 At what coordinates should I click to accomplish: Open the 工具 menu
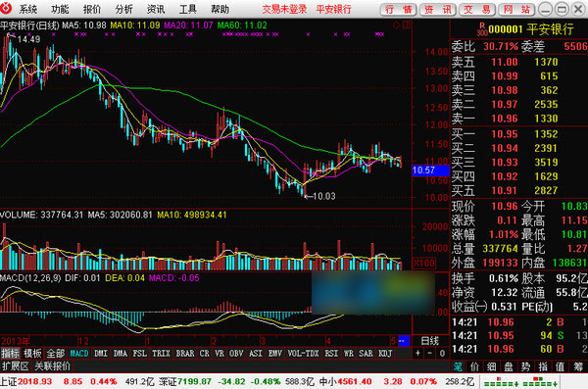pos(188,9)
